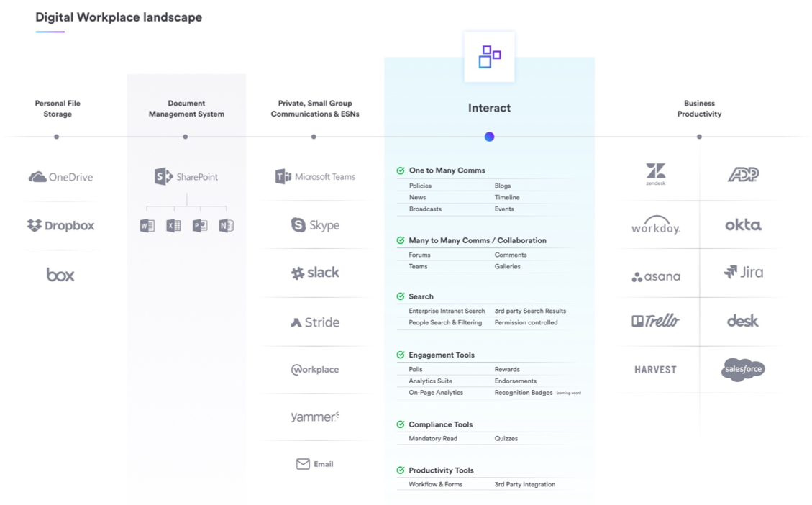
Task: Click the Slack logo
Action: pos(315,273)
